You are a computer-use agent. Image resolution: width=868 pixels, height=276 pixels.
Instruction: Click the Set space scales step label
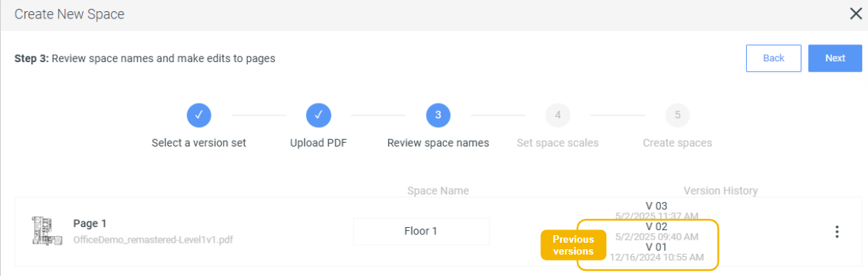click(x=557, y=143)
